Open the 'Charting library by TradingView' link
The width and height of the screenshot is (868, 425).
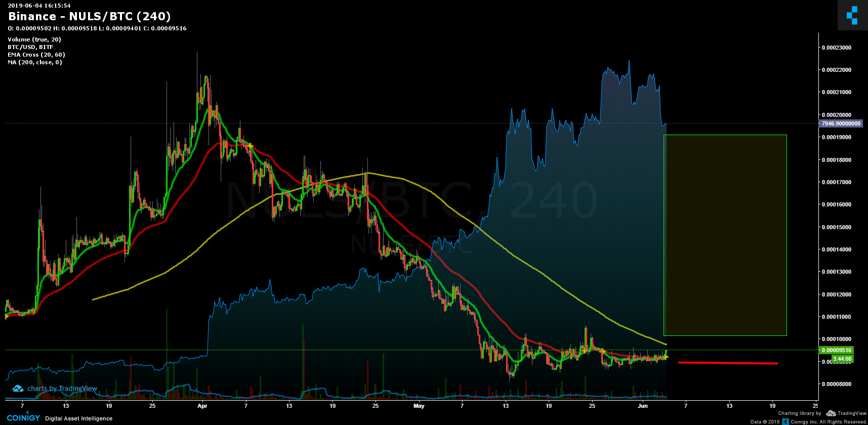tap(822, 413)
